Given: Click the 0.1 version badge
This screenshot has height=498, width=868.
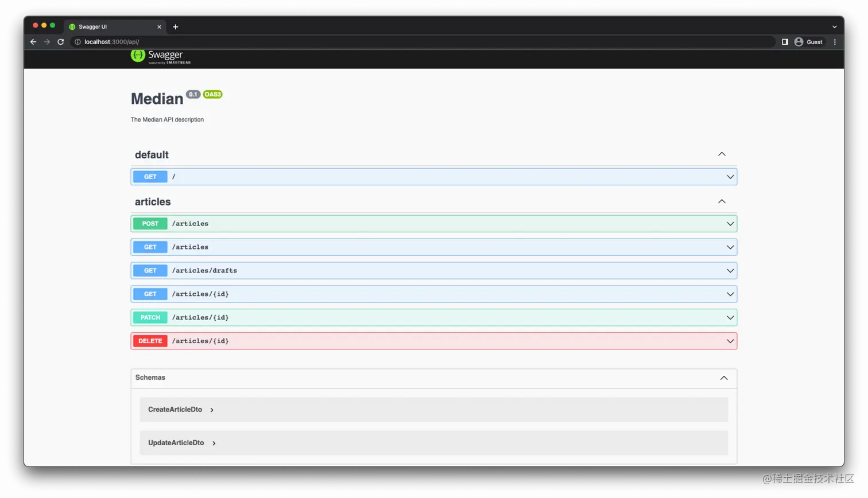Looking at the screenshot, I should pos(193,94).
